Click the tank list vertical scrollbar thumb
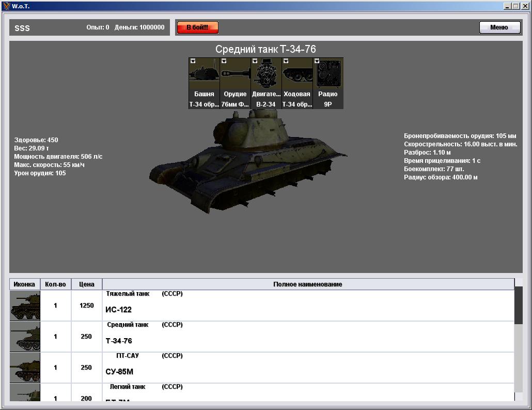The width and height of the screenshot is (532, 410). (518, 305)
